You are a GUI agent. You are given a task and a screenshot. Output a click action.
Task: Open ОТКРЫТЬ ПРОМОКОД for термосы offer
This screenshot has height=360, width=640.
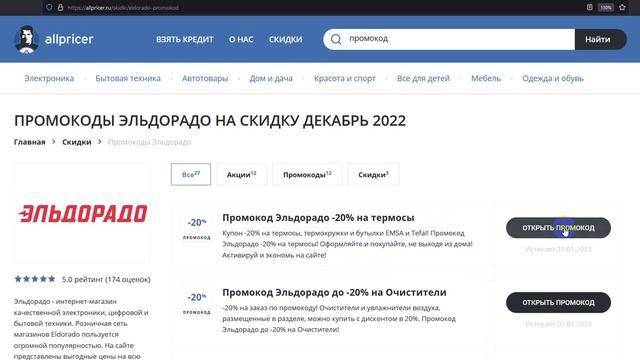(558, 228)
